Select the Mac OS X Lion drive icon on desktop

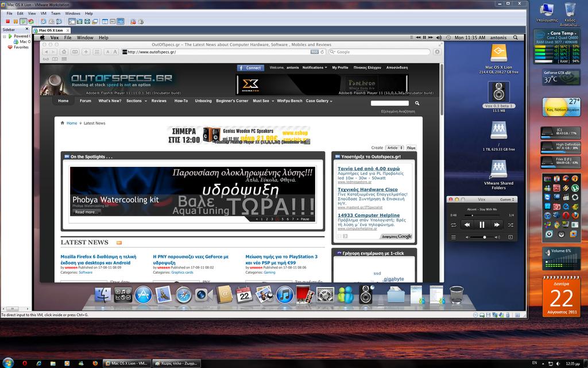point(498,53)
